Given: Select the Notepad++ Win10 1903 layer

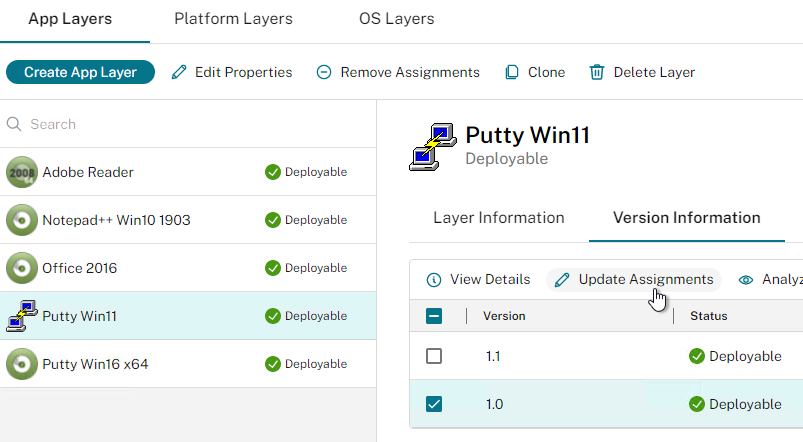Looking at the screenshot, I should (188, 220).
